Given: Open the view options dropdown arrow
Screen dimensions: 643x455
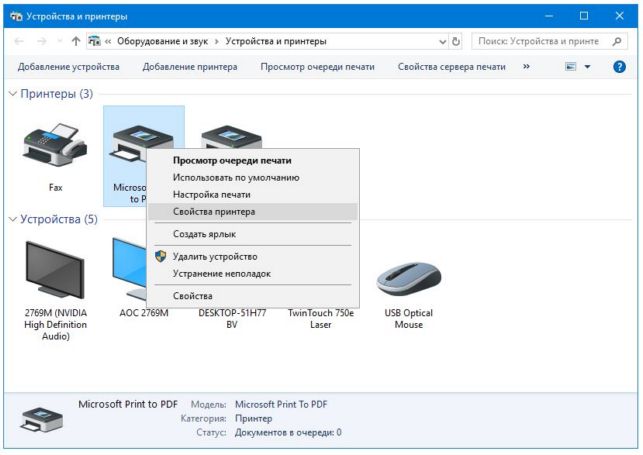Looking at the screenshot, I should click(x=587, y=67).
